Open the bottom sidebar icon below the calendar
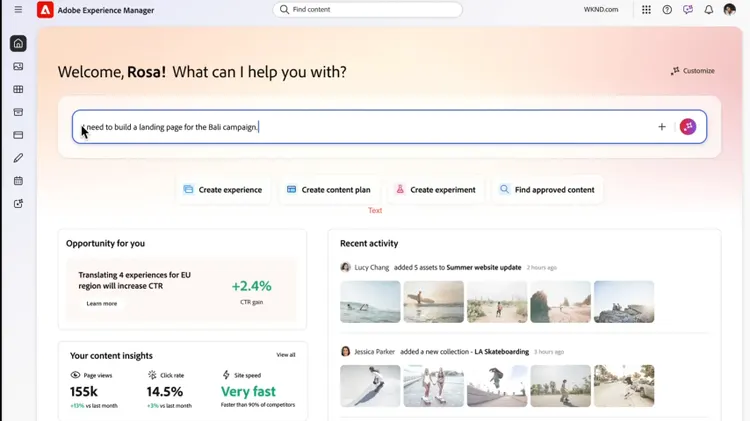750x421 pixels. tap(18, 204)
